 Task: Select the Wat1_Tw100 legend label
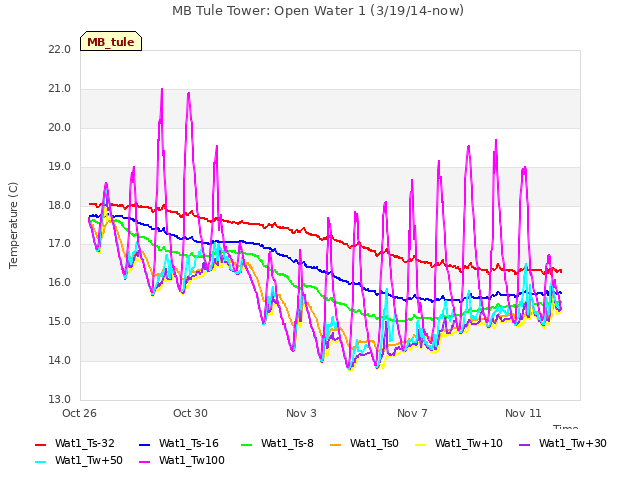pos(191,460)
